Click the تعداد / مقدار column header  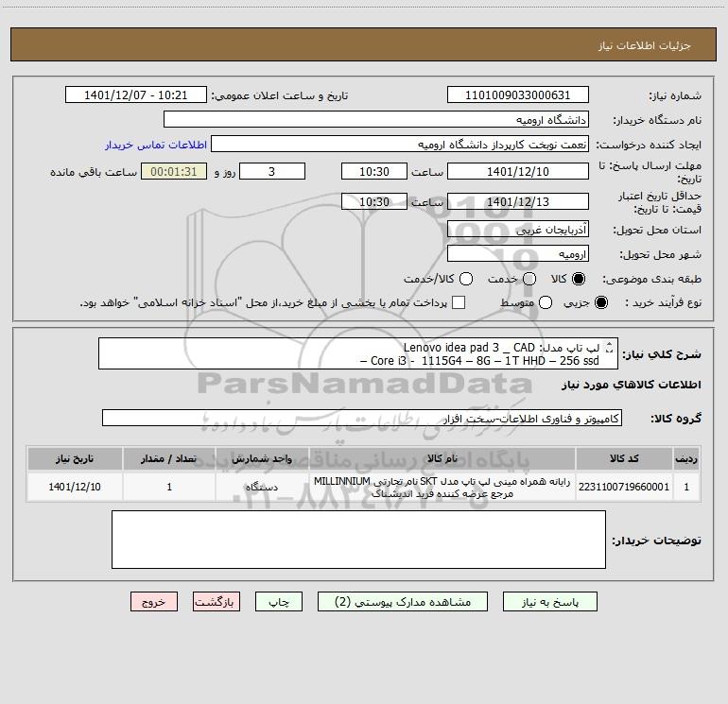click(169, 458)
